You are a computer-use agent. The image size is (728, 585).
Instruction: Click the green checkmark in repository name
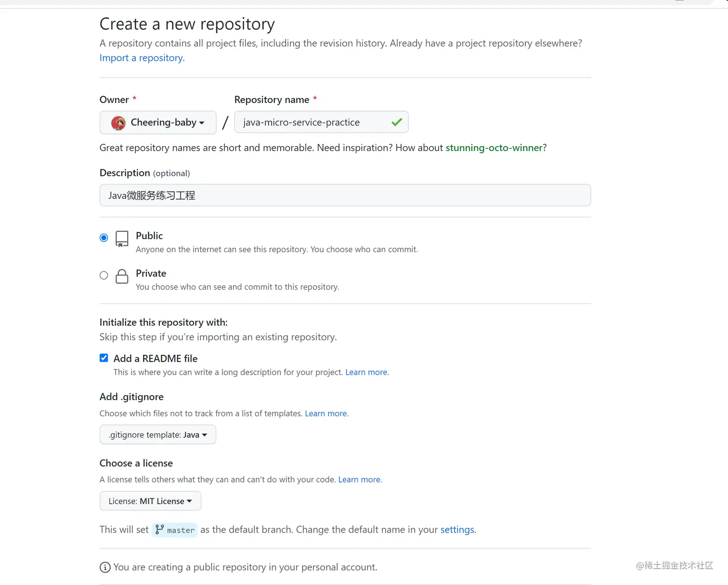(x=397, y=122)
